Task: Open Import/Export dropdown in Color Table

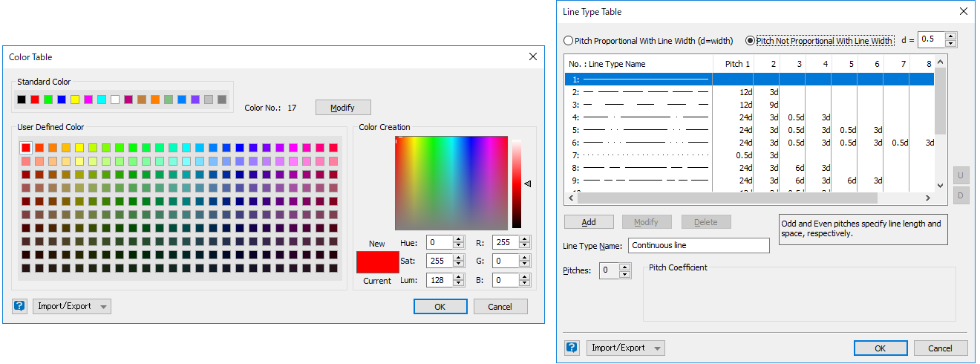Action: [x=72, y=306]
